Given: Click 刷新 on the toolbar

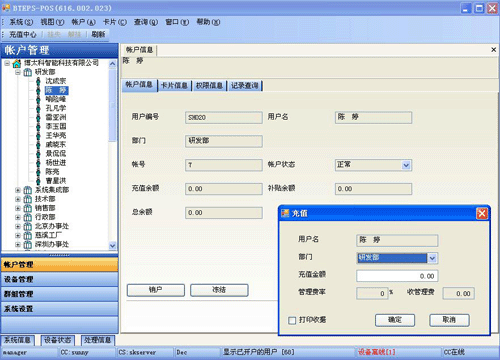Looking at the screenshot, I should click(x=98, y=34).
